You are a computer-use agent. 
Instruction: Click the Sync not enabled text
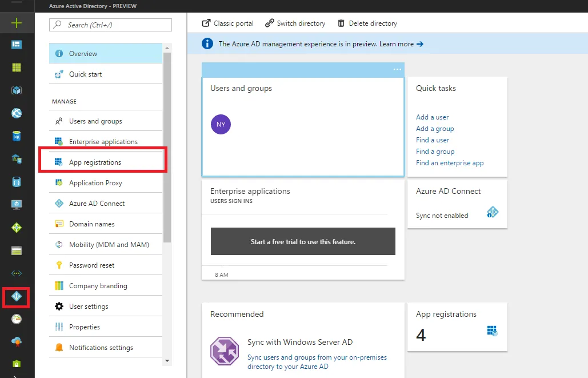[x=442, y=216]
